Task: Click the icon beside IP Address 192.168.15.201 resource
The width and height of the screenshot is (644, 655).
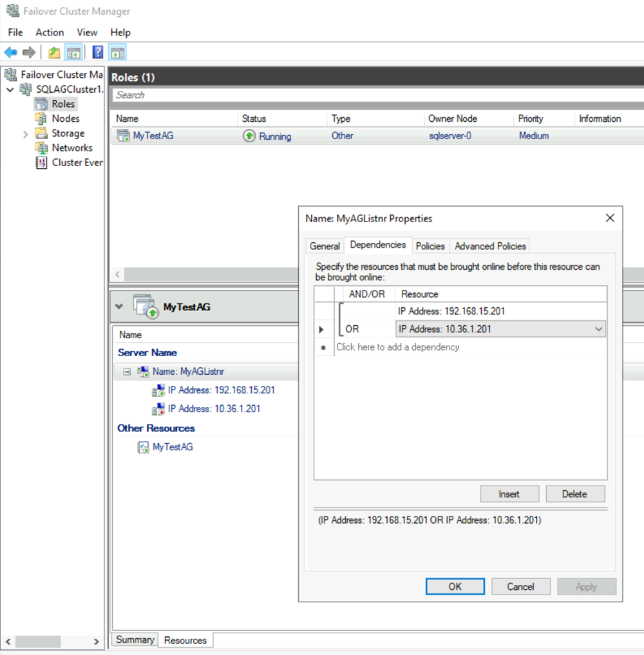Action: (158, 390)
